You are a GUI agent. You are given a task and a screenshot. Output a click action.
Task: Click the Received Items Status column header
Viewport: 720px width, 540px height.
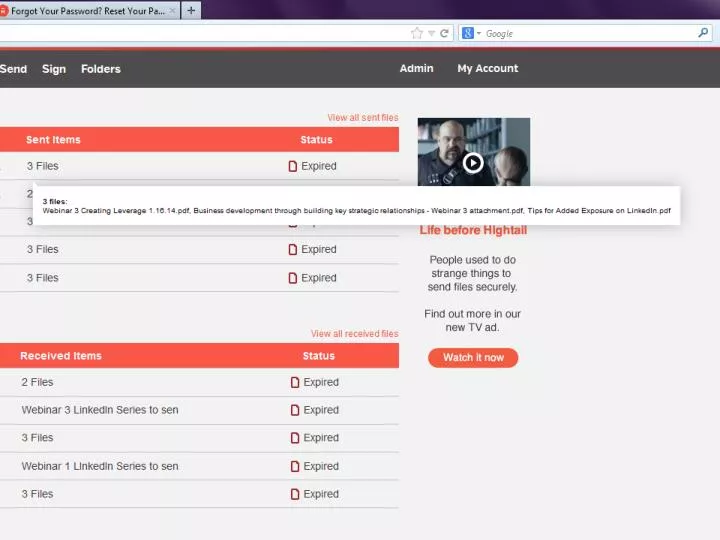[318, 356]
